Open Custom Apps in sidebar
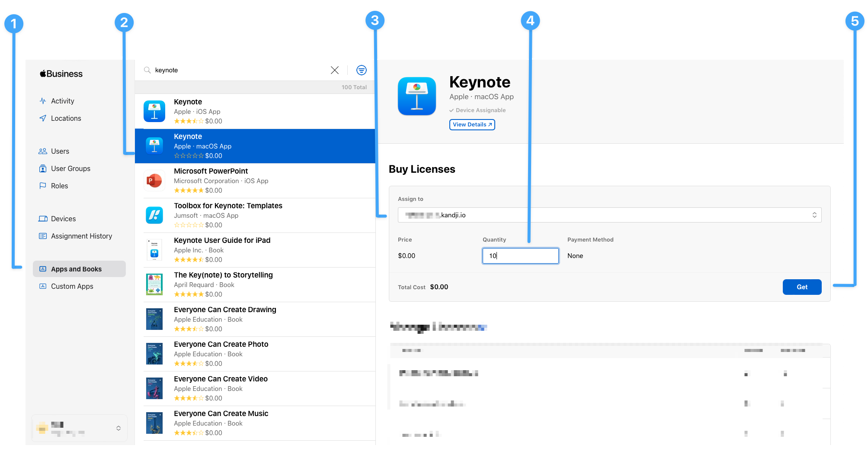Image resolution: width=868 pixels, height=468 pixels. coord(72,286)
